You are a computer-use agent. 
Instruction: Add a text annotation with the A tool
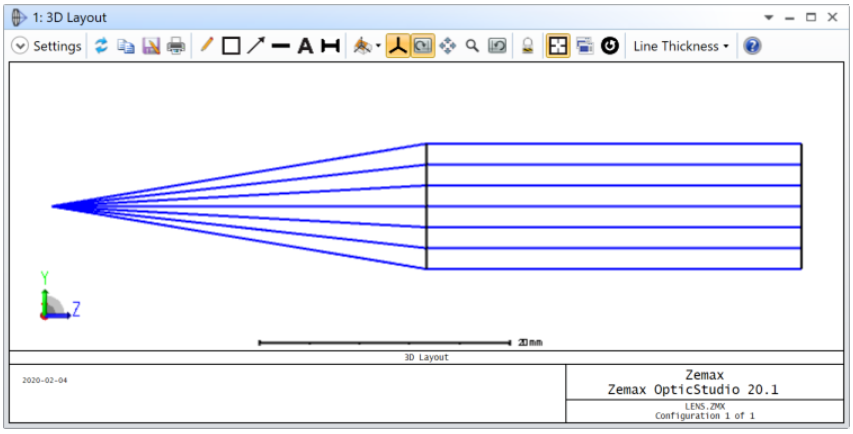point(306,46)
